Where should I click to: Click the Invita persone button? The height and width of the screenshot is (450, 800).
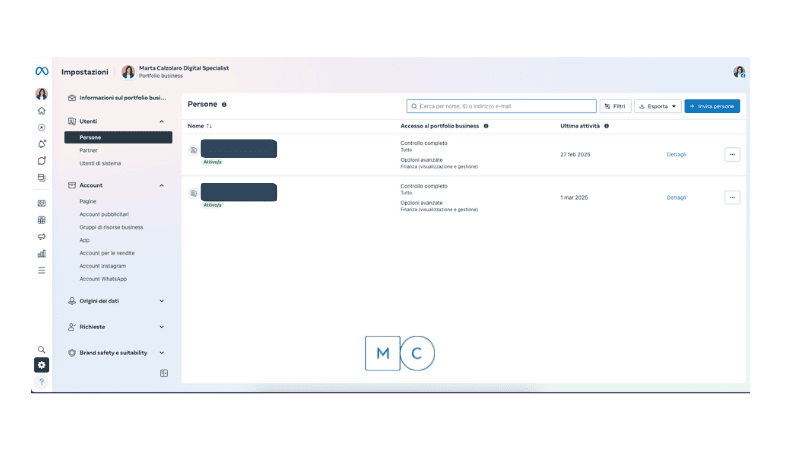click(x=712, y=106)
